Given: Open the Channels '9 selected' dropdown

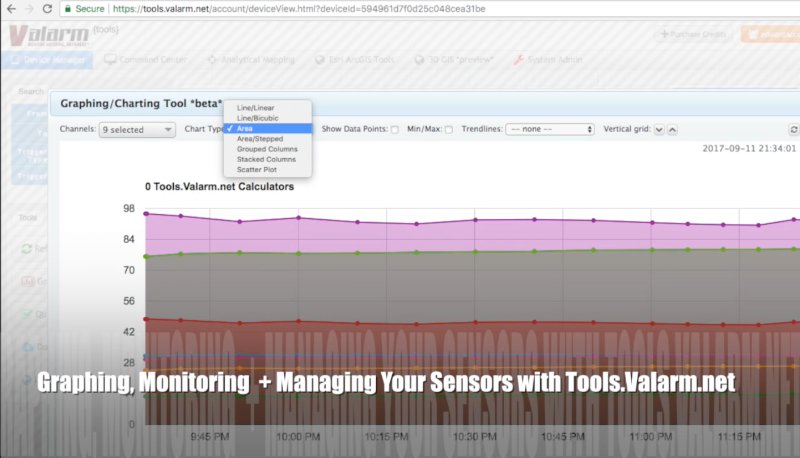Looking at the screenshot, I should pyautogui.click(x=137, y=130).
